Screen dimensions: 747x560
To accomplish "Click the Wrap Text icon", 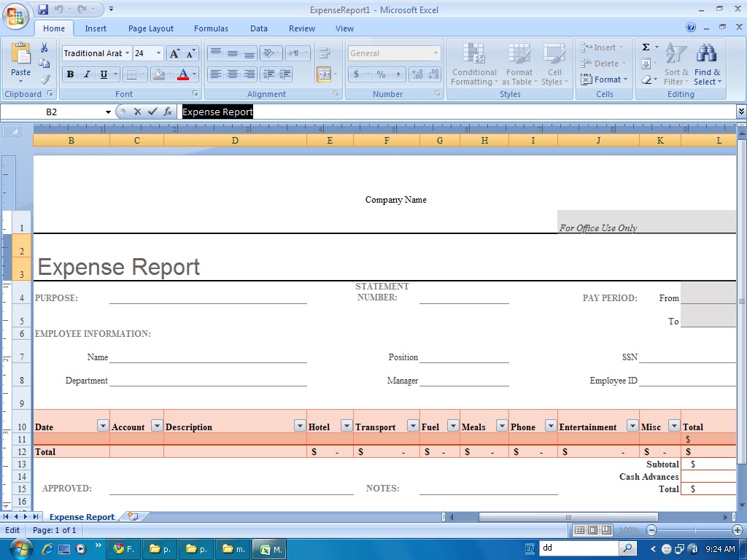I will click(x=325, y=52).
